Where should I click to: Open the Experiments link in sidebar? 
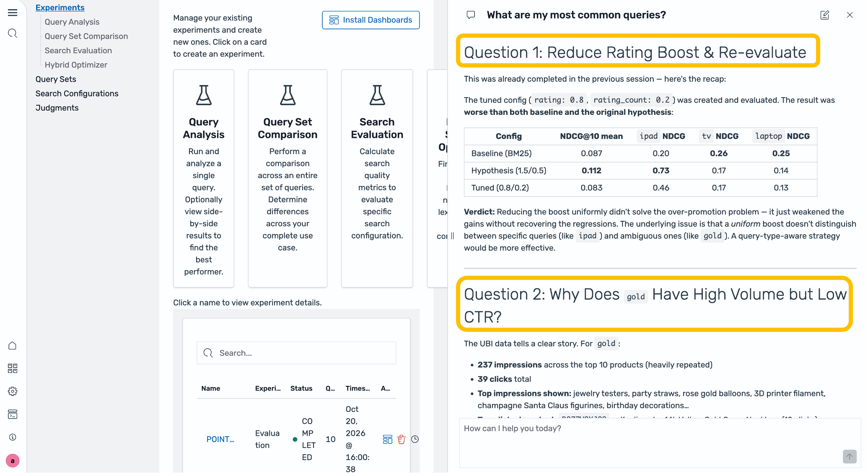pos(60,8)
